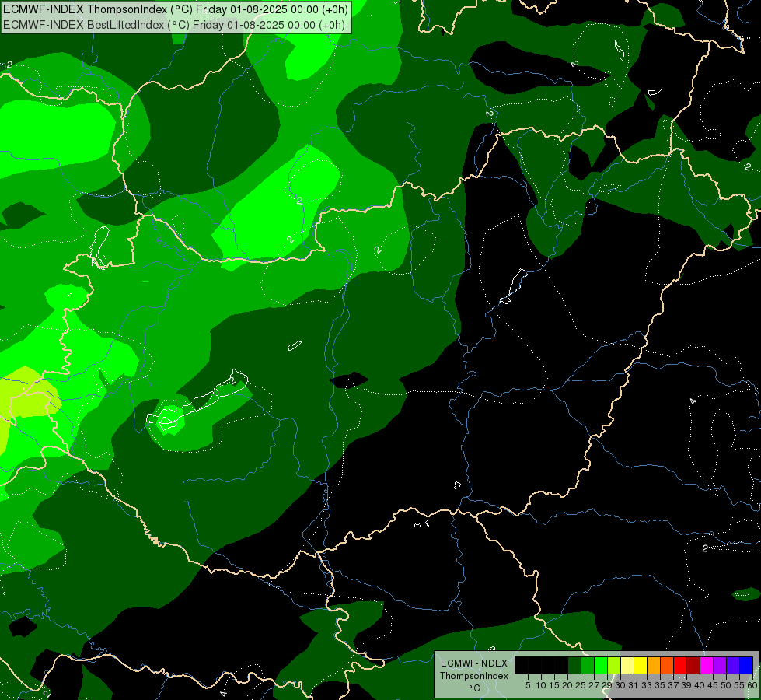Click the ThompsonIndex label in the legend
Viewport: 761px width, 700px height.
click(x=474, y=676)
